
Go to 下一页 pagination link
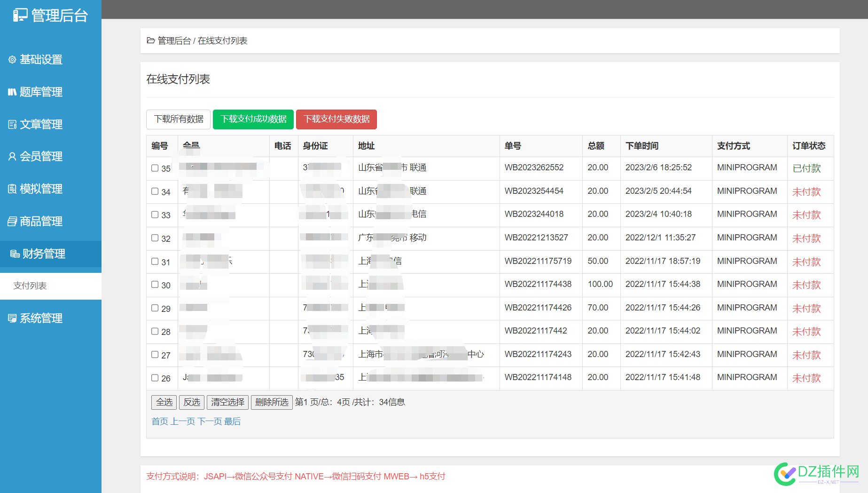(x=210, y=421)
